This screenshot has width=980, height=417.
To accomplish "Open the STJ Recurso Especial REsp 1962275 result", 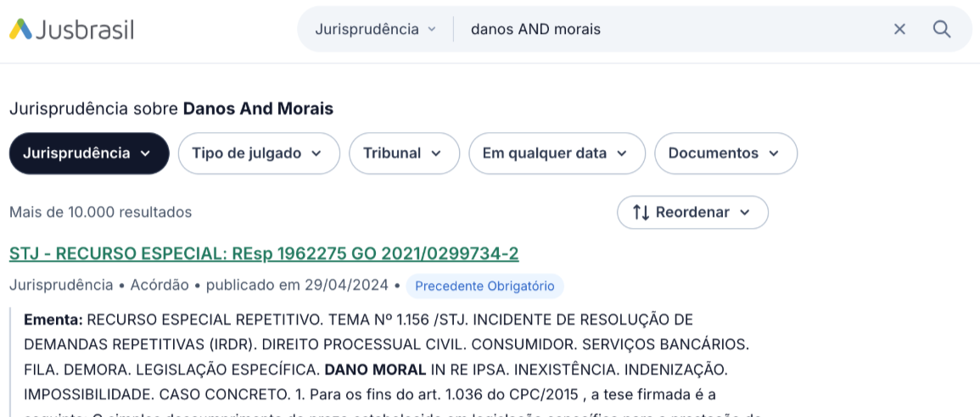I will point(264,253).
